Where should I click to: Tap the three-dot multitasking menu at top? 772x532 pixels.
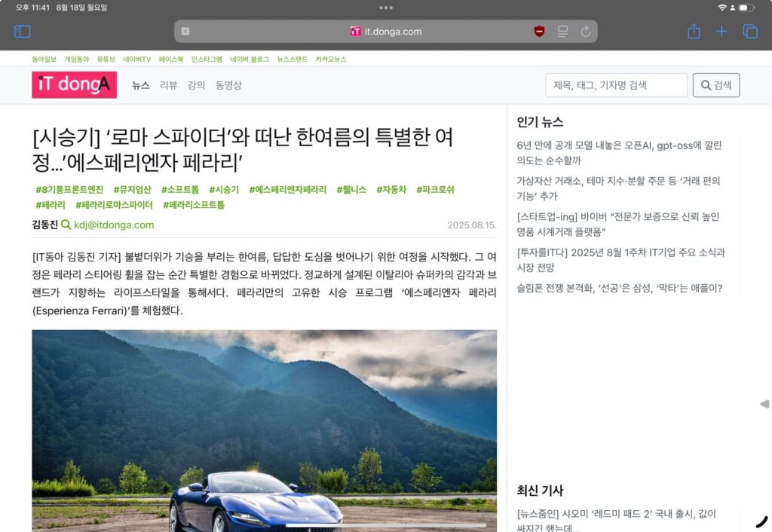click(386, 8)
